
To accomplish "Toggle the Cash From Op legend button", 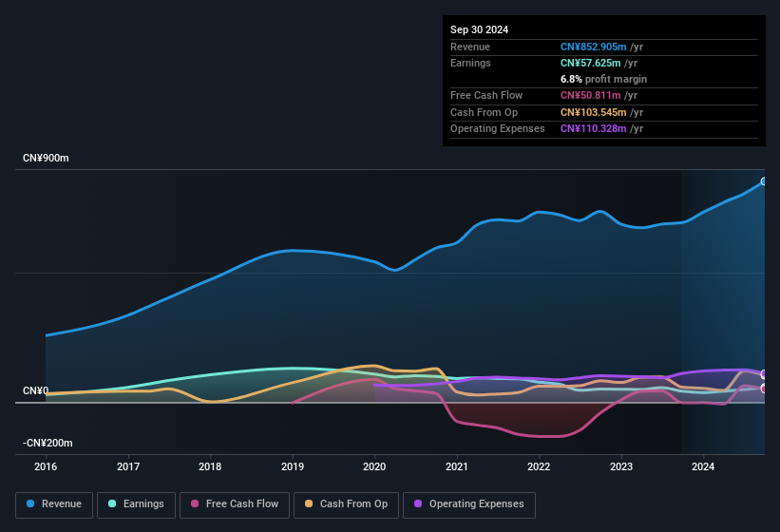I will 346,505.
